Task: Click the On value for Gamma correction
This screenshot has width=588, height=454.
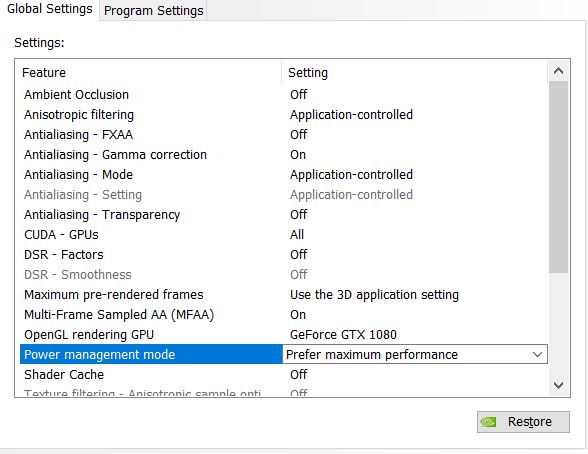Action: [x=298, y=154]
